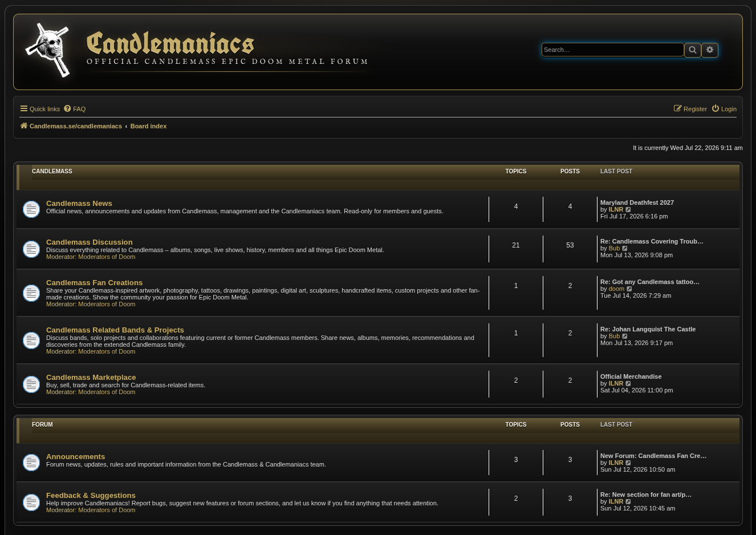Viewport: 756px width, 535px height.
Task: Open advanced search gear icon
Action: [x=710, y=50]
